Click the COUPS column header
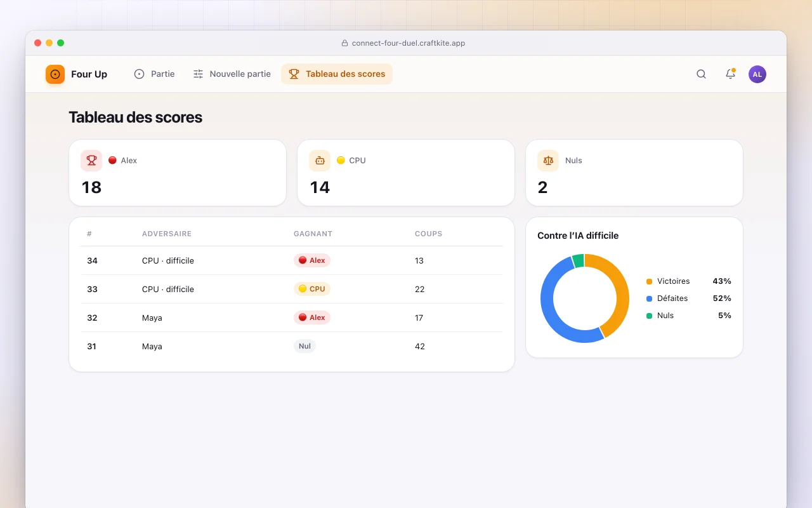812x508 pixels. (429, 234)
